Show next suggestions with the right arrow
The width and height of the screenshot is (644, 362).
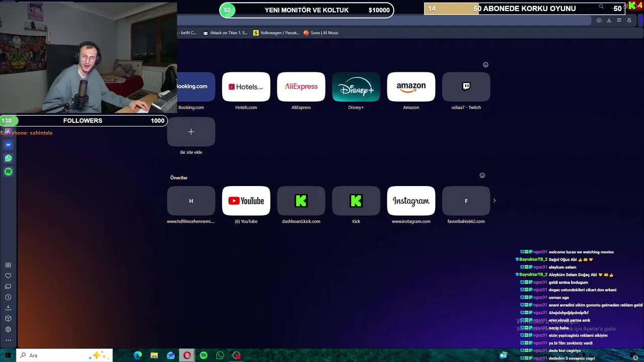pyautogui.click(x=494, y=201)
